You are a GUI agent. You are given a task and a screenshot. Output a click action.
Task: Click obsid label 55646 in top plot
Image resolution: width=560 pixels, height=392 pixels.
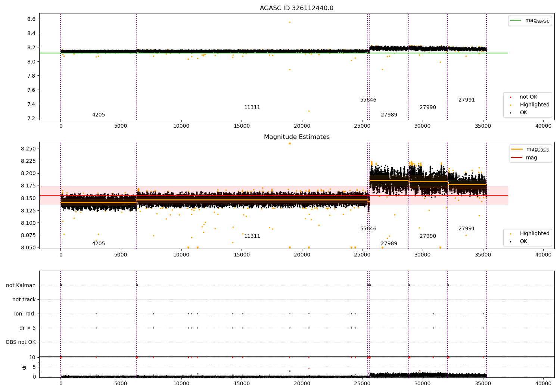[368, 100]
